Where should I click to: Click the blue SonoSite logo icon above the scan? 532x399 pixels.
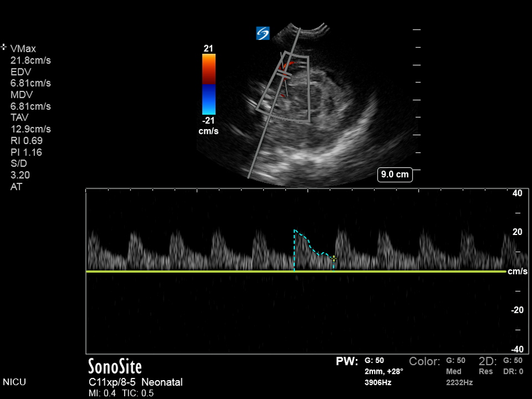coord(263,33)
